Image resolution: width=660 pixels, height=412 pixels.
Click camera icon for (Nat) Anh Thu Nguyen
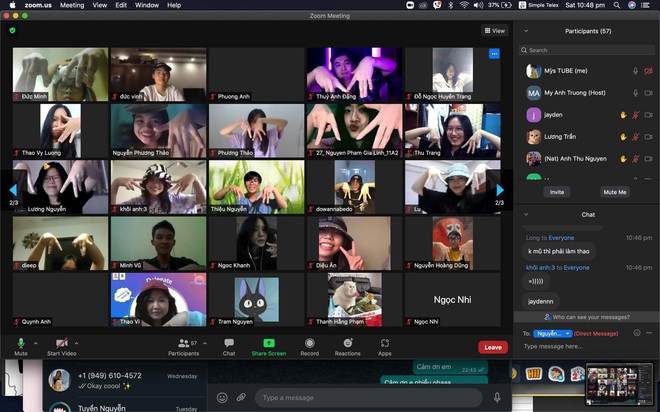(x=648, y=159)
